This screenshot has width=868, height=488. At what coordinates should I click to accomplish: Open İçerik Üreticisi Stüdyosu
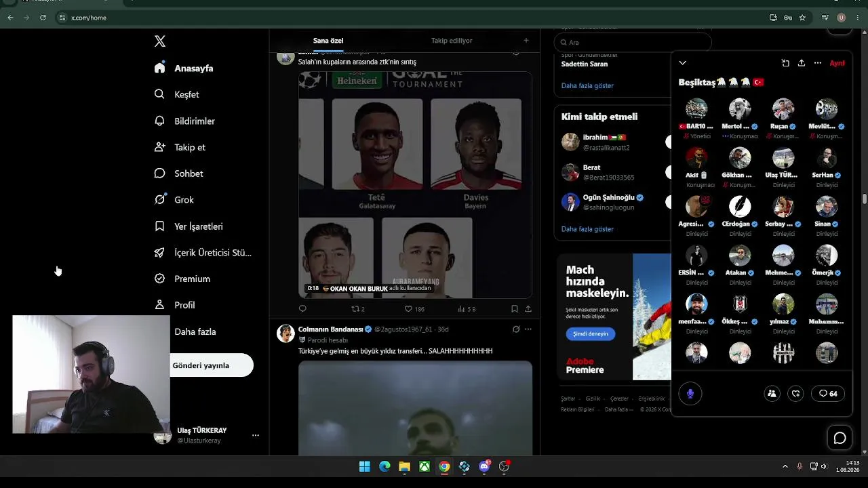point(203,253)
